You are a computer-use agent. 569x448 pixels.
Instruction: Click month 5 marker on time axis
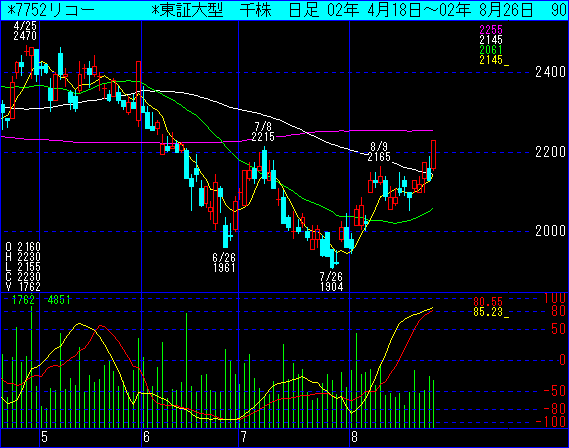pyautogui.click(x=44, y=437)
